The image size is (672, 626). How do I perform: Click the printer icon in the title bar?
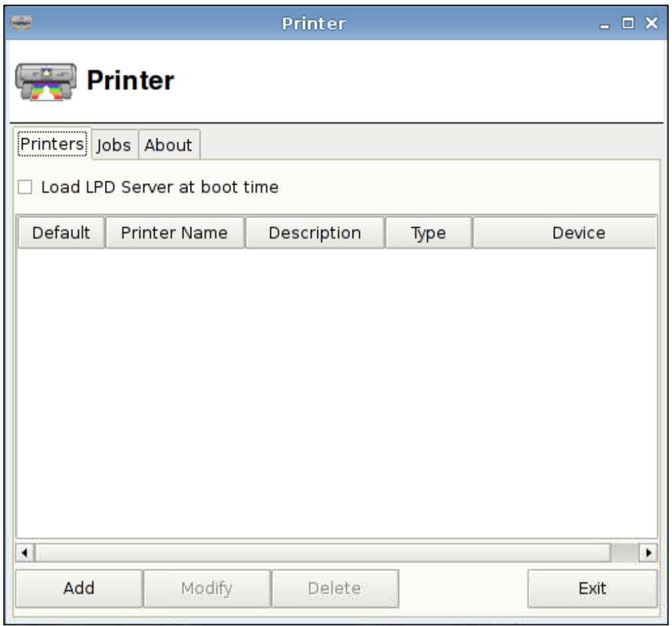[21, 23]
